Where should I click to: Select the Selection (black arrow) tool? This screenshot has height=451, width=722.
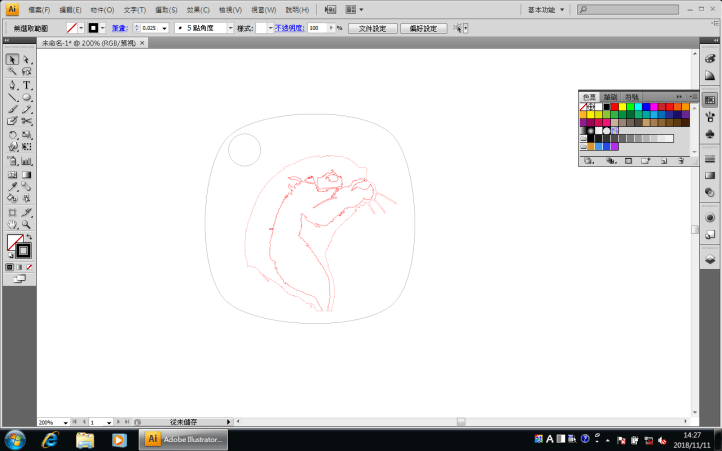pos(13,59)
